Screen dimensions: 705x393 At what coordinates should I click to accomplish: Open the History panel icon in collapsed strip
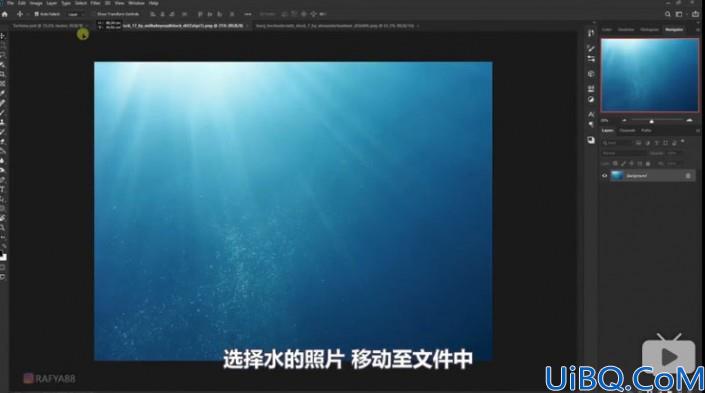point(591,33)
